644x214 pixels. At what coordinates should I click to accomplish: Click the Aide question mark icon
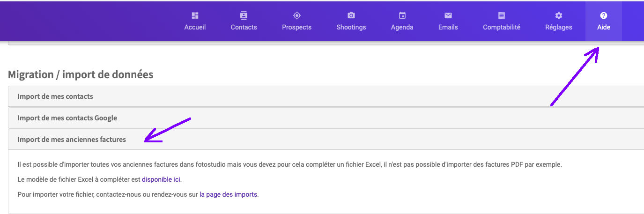(x=604, y=15)
